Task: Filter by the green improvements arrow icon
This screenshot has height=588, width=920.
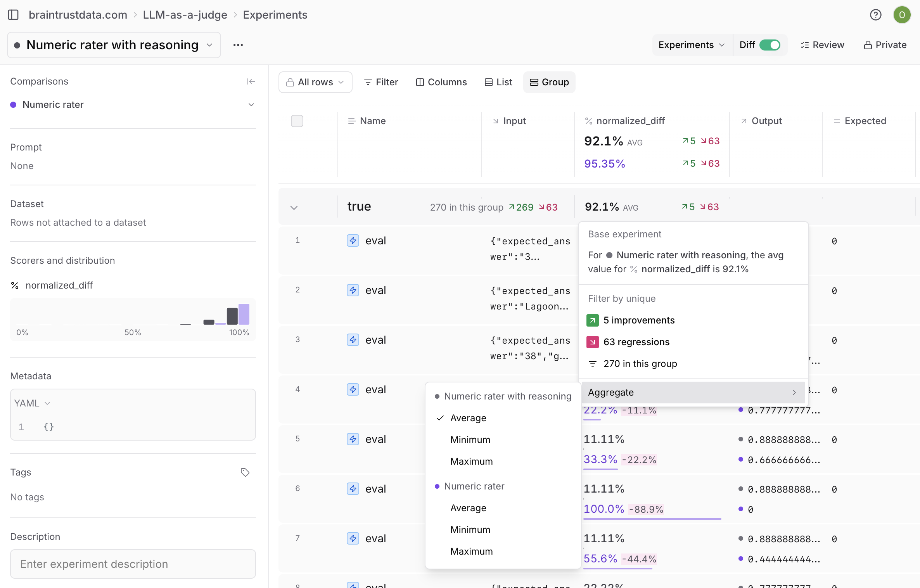Action: coord(592,320)
